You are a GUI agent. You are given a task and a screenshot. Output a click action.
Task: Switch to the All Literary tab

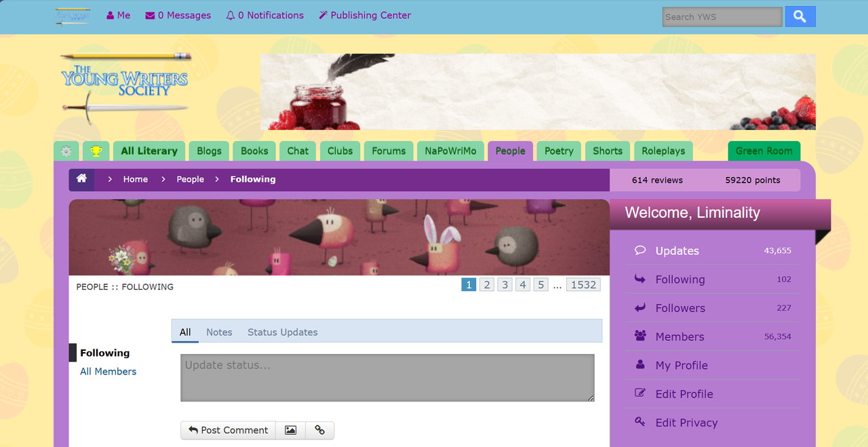click(x=149, y=151)
